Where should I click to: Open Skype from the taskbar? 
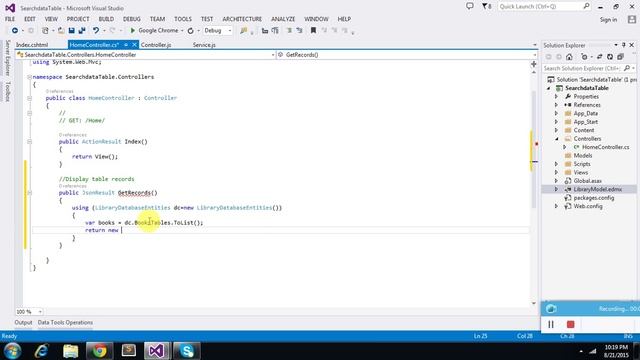187,351
